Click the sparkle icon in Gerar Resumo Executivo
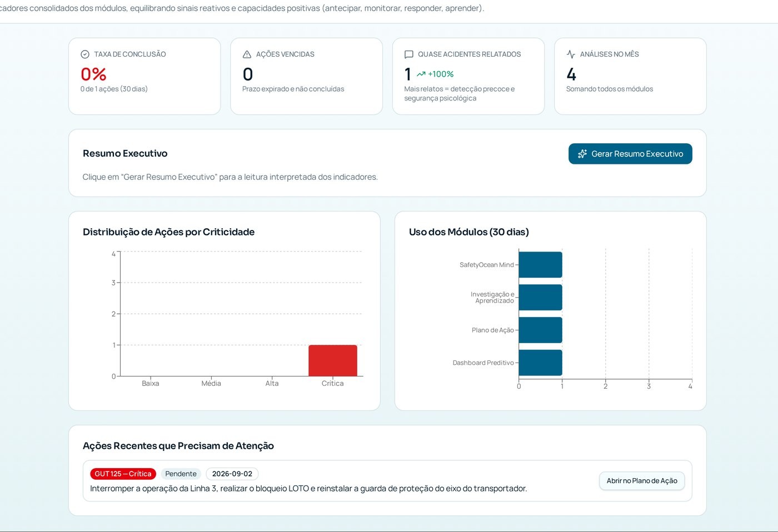This screenshot has width=778, height=532. [x=582, y=154]
